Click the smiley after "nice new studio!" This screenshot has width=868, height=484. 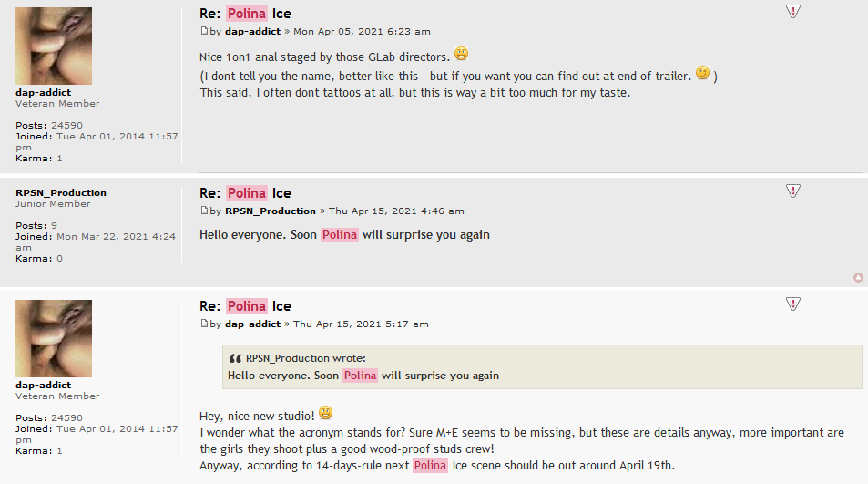[x=325, y=413]
